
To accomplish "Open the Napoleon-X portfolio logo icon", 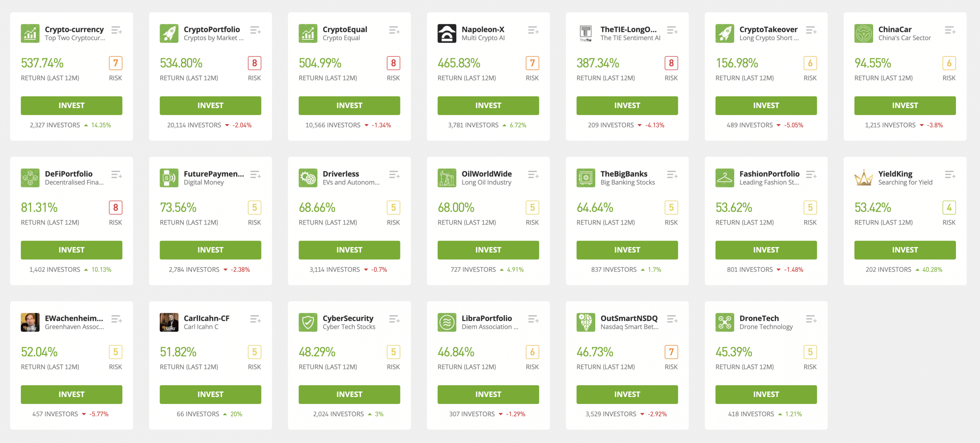I will [447, 33].
